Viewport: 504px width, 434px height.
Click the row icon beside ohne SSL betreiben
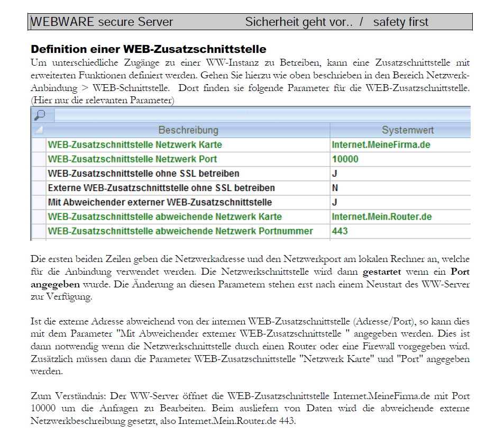39,173
